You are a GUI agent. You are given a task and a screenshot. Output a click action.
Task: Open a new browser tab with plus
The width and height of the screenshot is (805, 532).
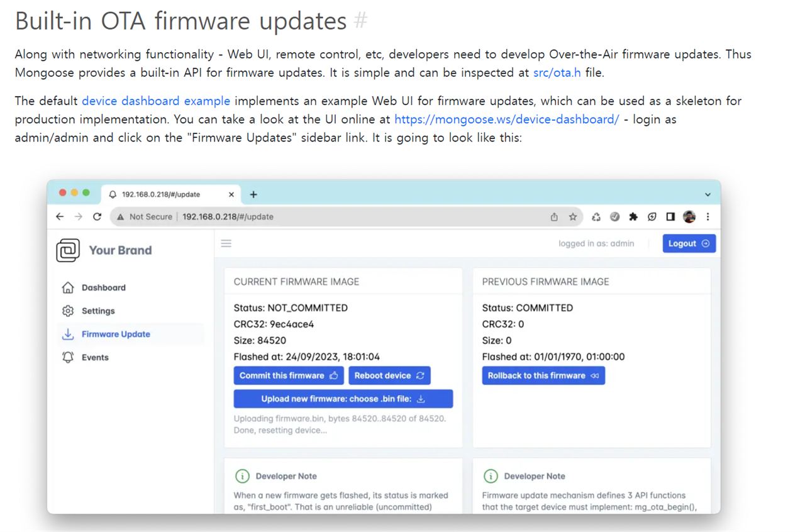[253, 194]
